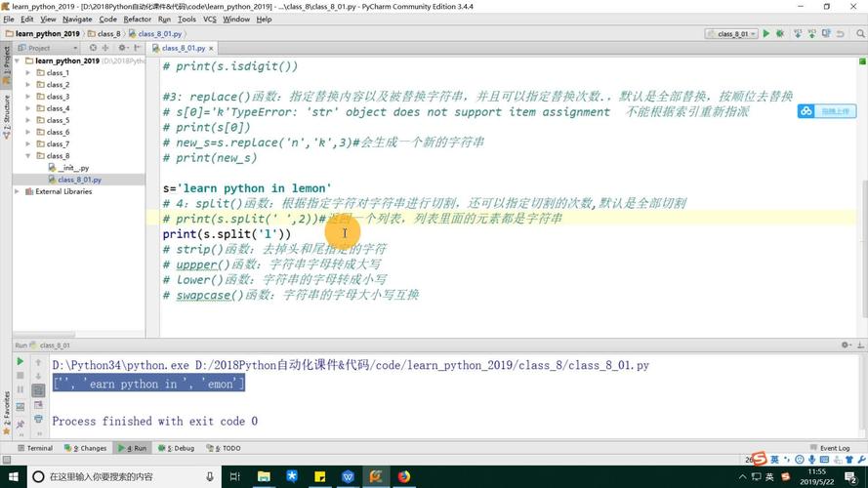The image size is (868, 488).
Task: Open the Structure side panel tab
Action: pyautogui.click(x=6, y=117)
